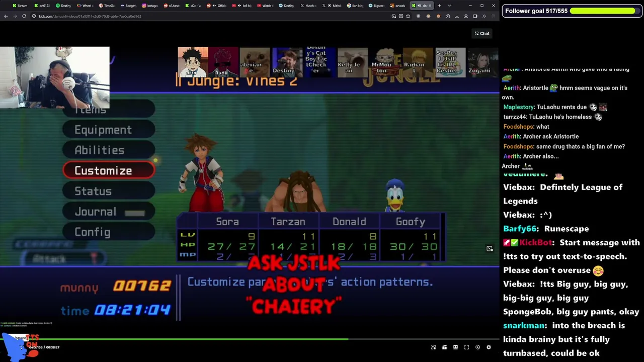
Task: Click the snarkman username in chat
Action: (524, 325)
